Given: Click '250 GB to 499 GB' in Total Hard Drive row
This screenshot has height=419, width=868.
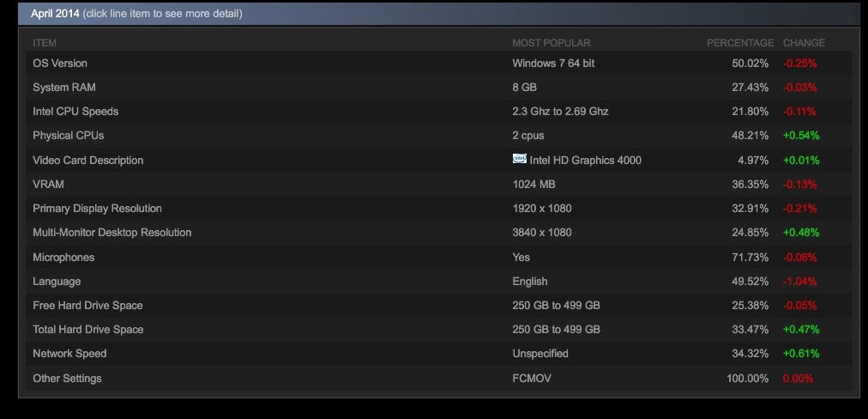Looking at the screenshot, I should (557, 329).
